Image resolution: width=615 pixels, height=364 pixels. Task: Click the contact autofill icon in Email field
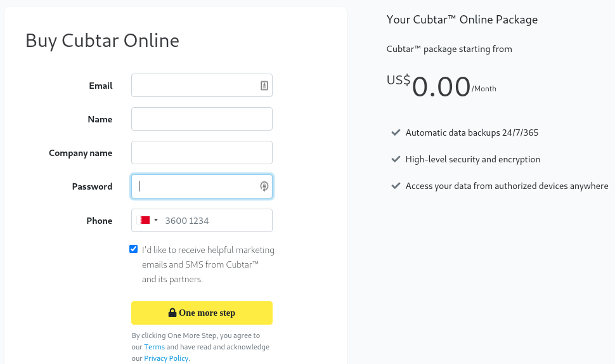[264, 86]
